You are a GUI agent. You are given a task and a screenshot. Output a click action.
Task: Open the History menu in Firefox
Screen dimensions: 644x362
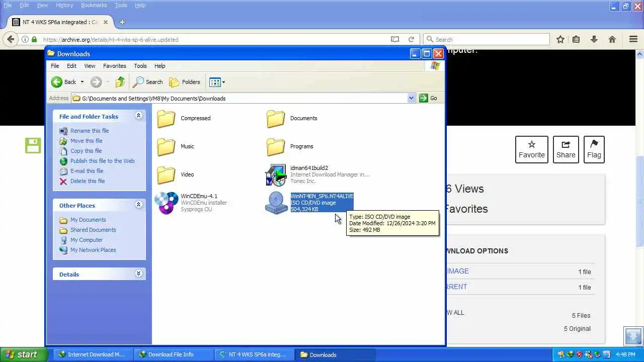64,5
